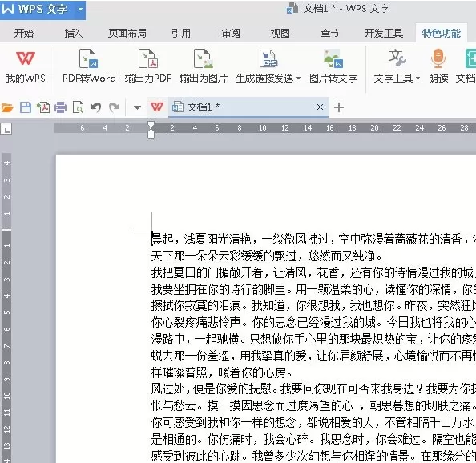
Task: Open the folder icon to browse files
Action: click(7, 107)
